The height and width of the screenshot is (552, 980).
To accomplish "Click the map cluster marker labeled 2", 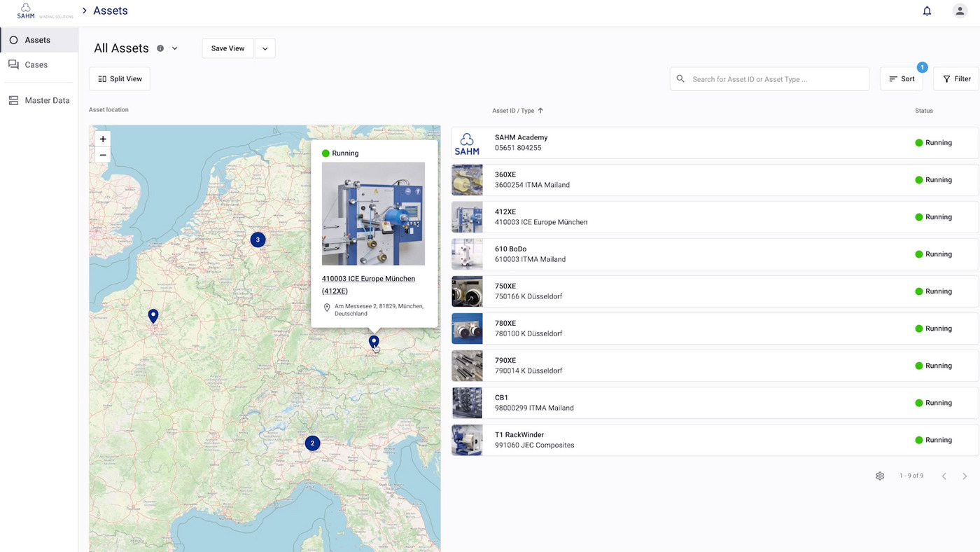I will (x=312, y=443).
